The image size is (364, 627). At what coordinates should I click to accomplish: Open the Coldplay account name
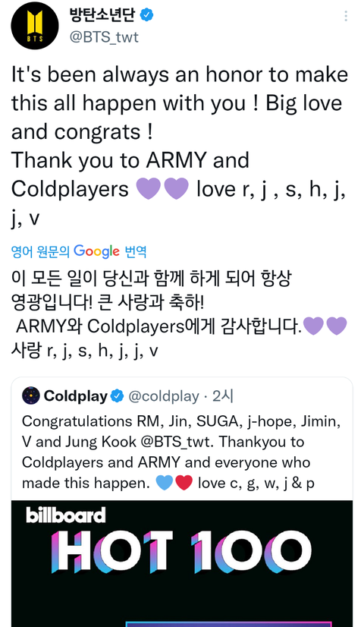tap(76, 396)
